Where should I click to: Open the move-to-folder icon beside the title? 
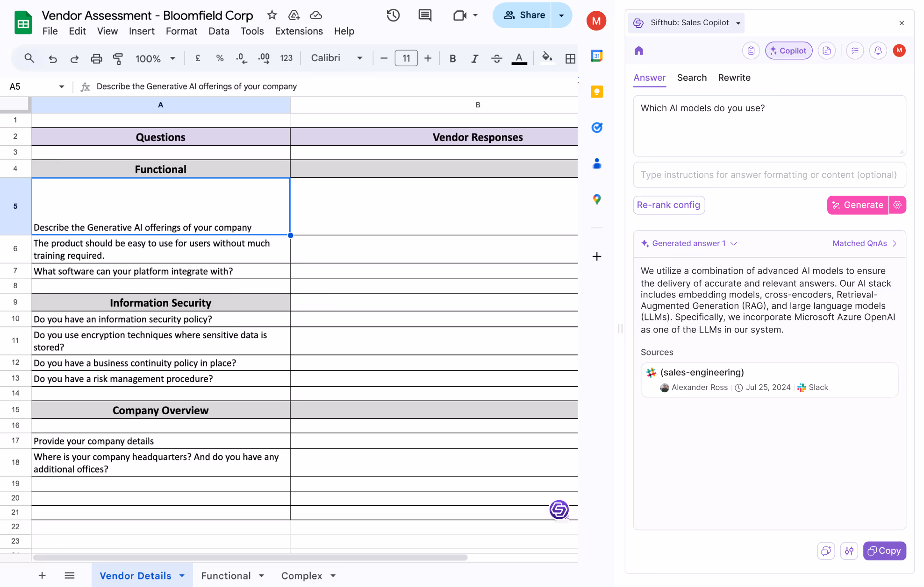click(x=294, y=15)
